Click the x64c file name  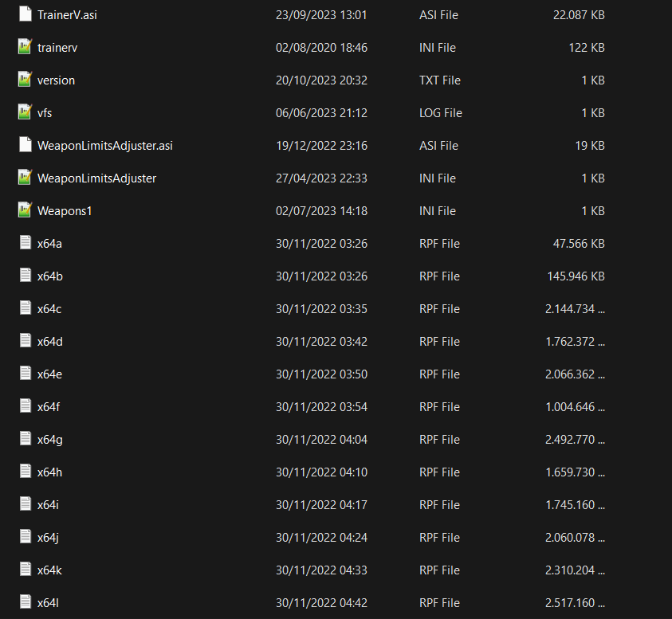click(49, 309)
